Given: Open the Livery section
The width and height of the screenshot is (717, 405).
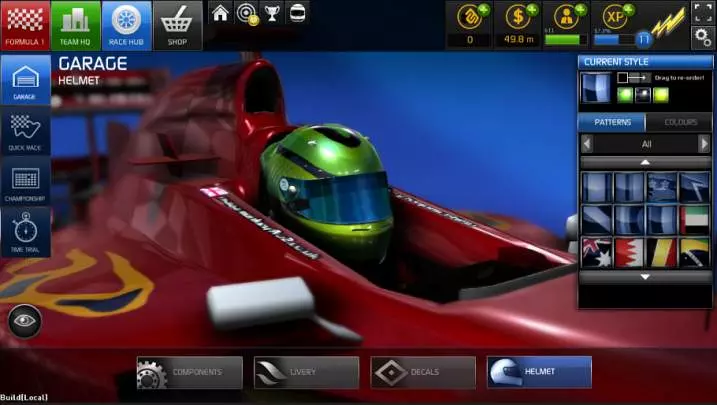Looking at the screenshot, I should (x=306, y=372).
